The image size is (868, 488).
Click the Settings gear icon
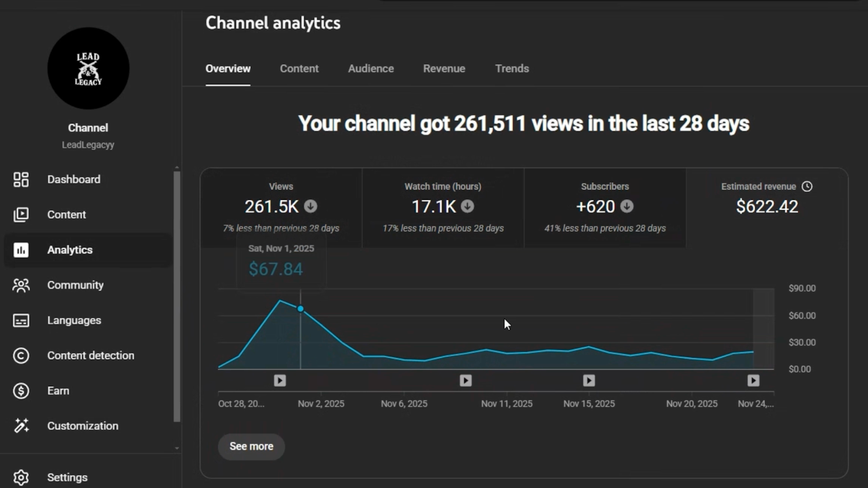coord(21,477)
